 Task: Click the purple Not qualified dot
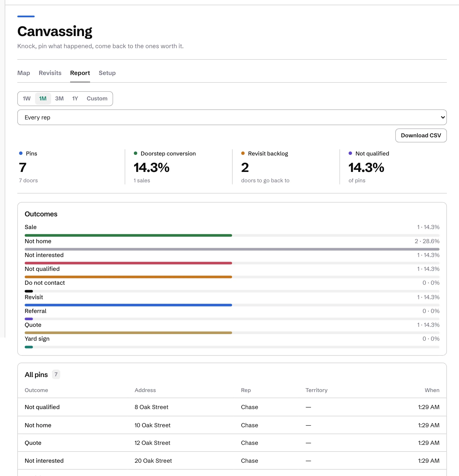[350, 153]
